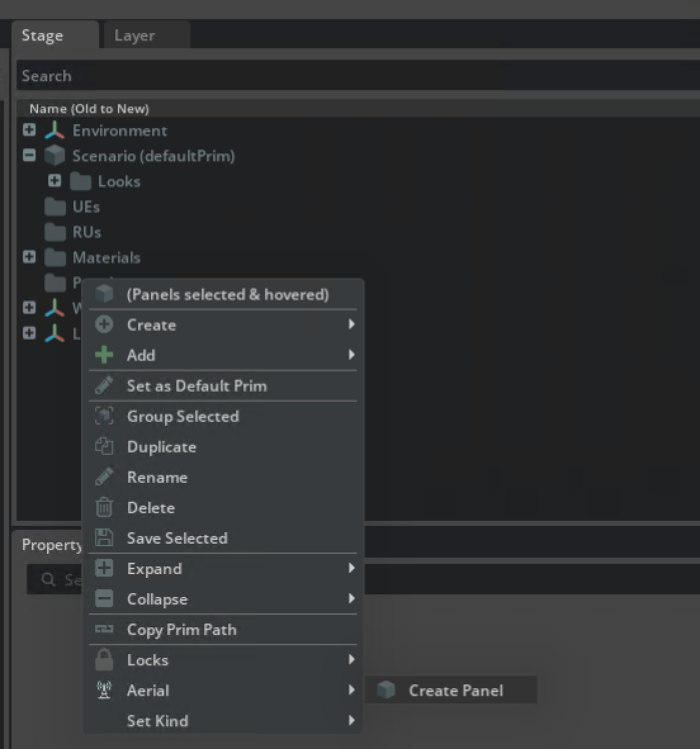Click the Group Selected icon

tap(103, 416)
